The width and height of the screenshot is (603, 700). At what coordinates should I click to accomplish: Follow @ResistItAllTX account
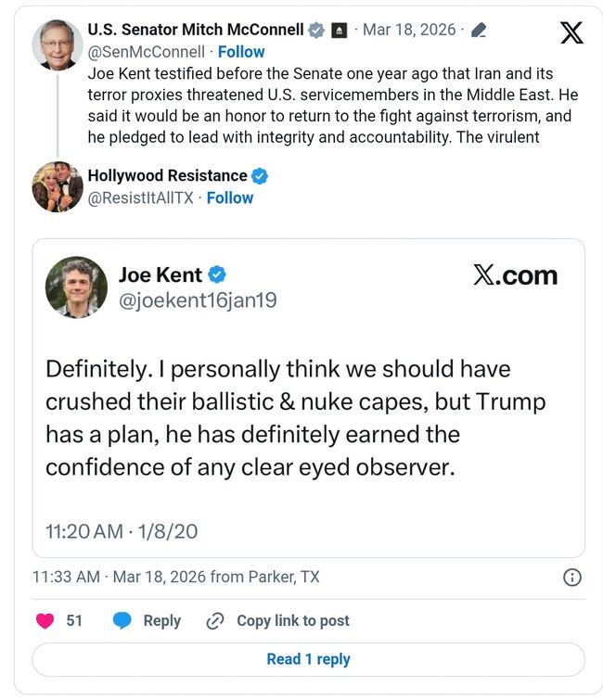[229, 197]
